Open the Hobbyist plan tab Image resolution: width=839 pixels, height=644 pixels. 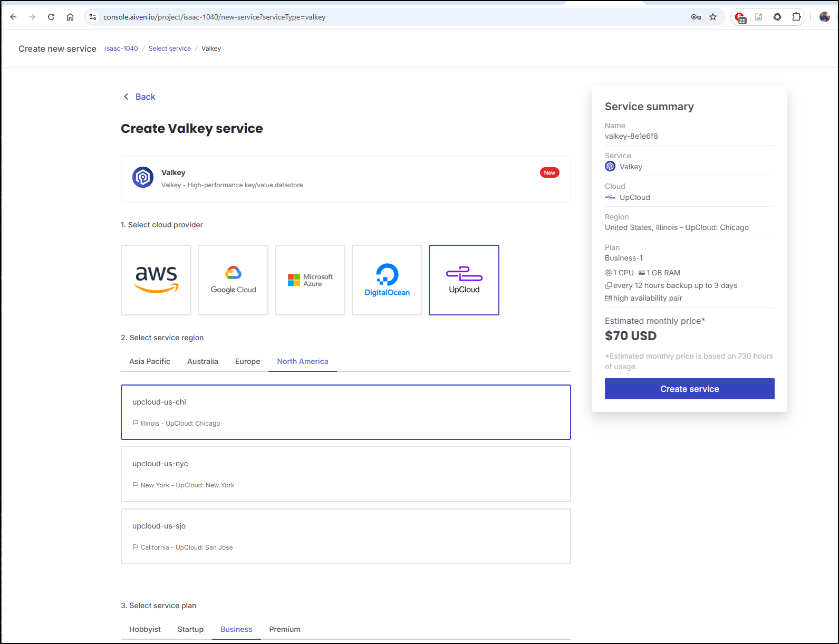[145, 629]
